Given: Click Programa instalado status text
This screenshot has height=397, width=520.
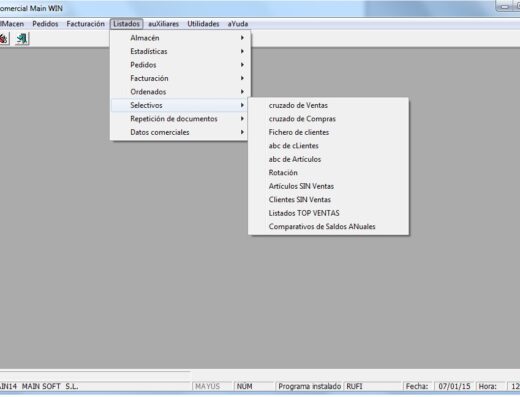Looking at the screenshot, I should [310, 386].
